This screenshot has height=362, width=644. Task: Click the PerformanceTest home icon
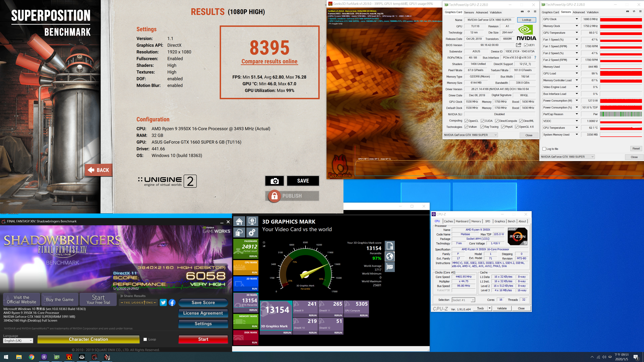(239, 221)
